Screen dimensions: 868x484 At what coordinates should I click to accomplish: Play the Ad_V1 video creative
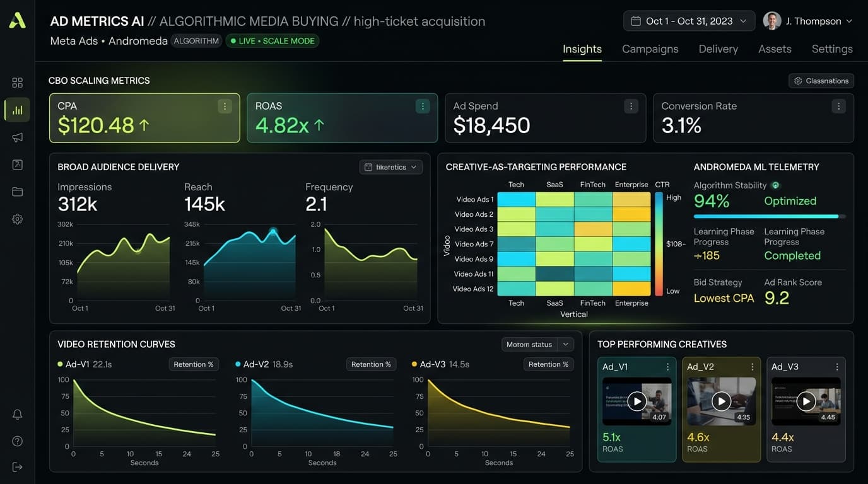637,401
